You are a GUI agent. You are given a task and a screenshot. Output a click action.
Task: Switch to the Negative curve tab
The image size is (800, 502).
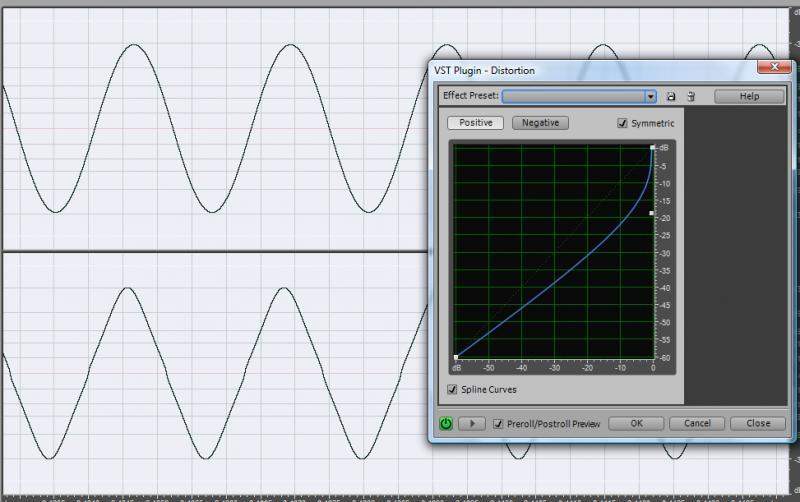tap(540, 123)
